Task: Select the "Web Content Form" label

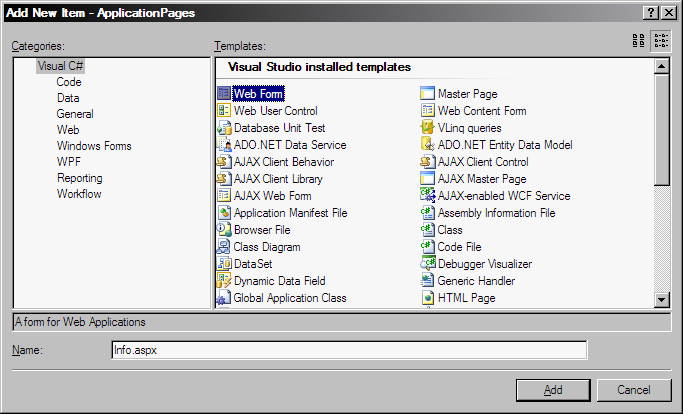Action: point(482,111)
